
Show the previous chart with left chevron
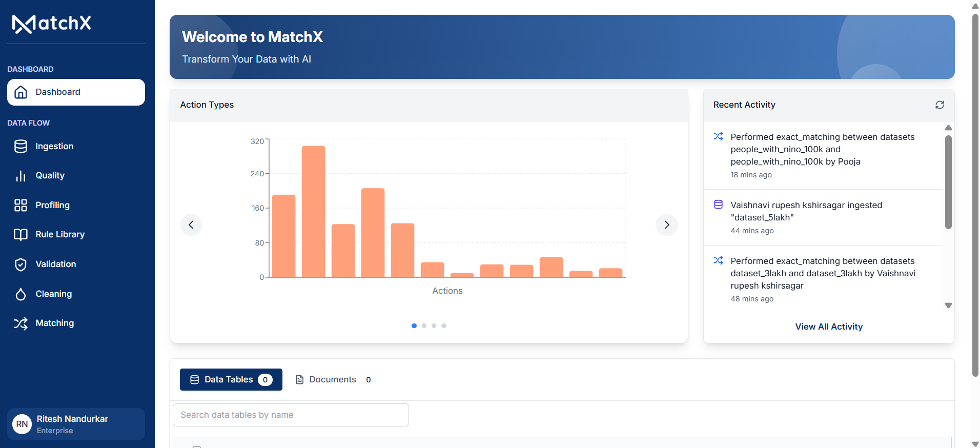point(191,225)
